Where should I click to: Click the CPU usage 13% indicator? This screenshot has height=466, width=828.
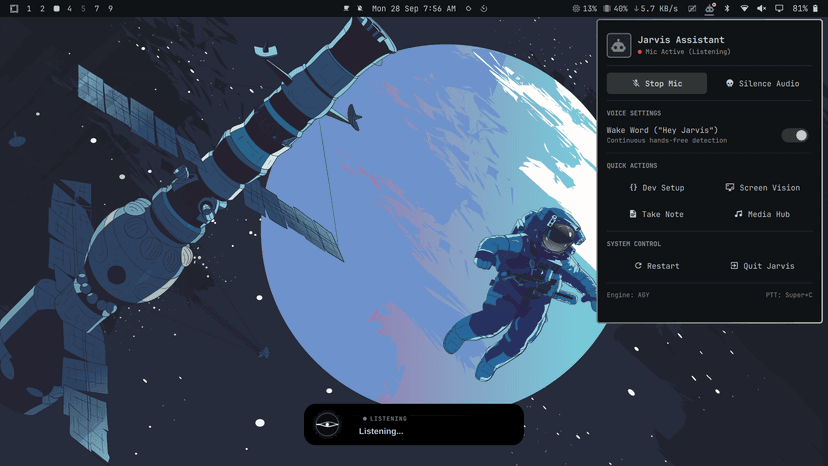585,8
